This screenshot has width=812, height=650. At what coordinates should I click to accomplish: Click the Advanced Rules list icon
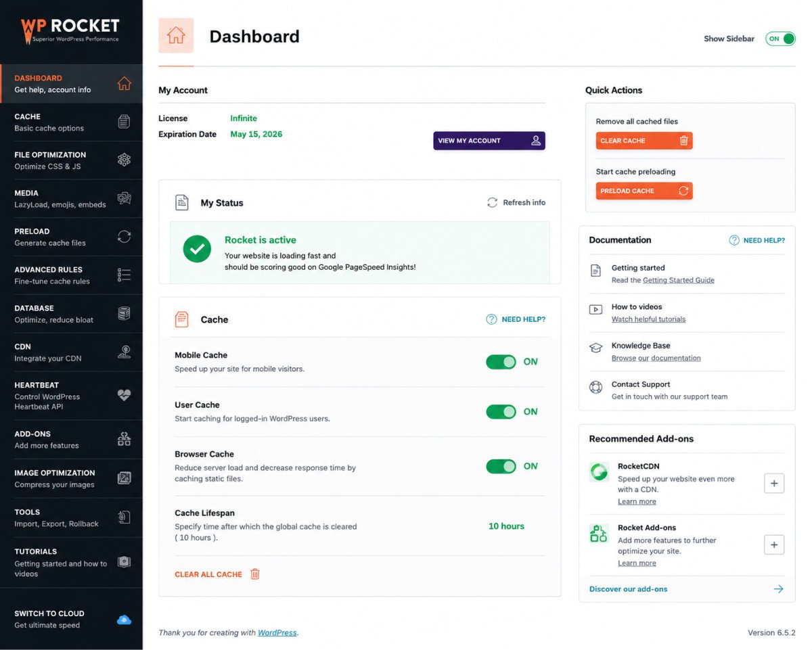(x=124, y=275)
